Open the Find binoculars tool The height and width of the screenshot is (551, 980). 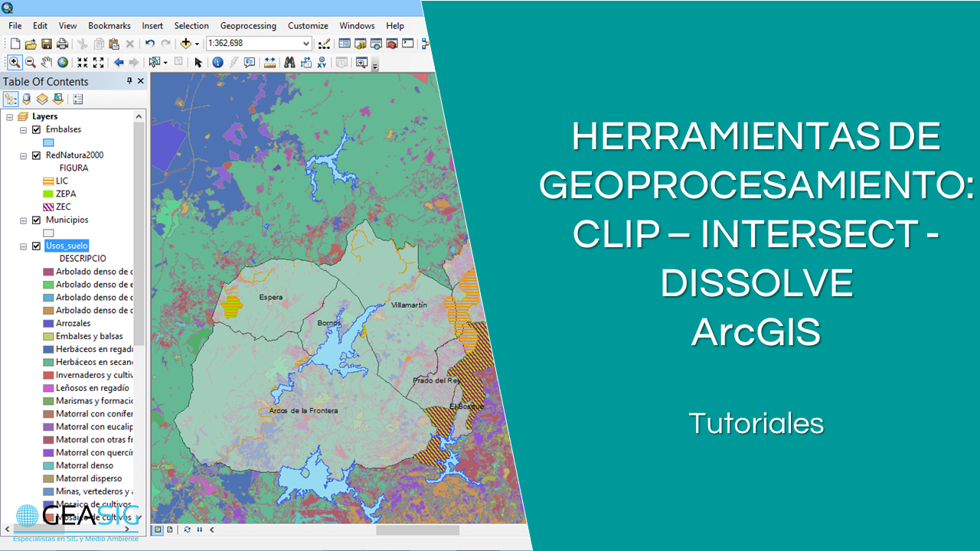pyautogui.click(x=289, y=63)
